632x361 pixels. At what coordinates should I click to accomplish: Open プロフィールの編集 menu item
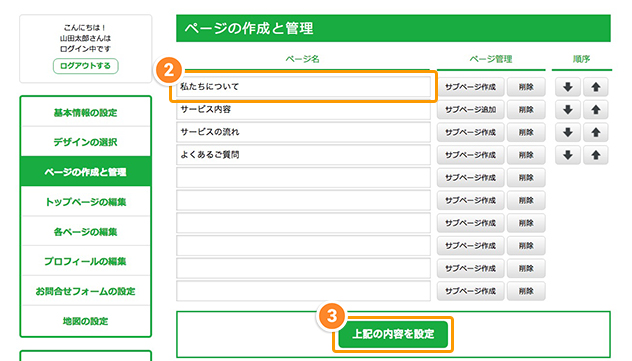85,261
